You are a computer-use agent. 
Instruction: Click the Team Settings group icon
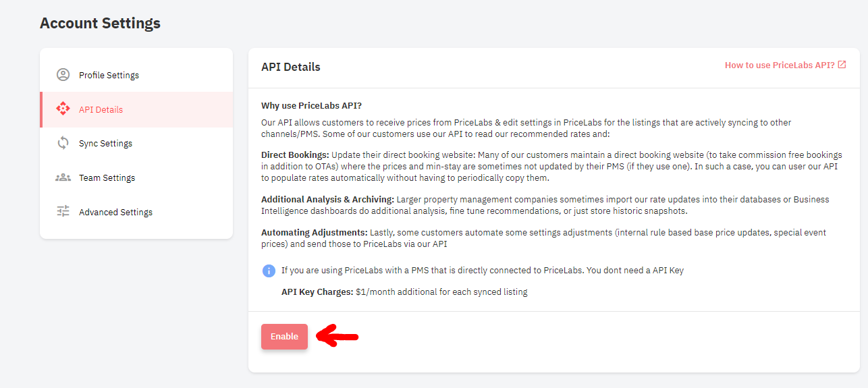coord(63,177)
